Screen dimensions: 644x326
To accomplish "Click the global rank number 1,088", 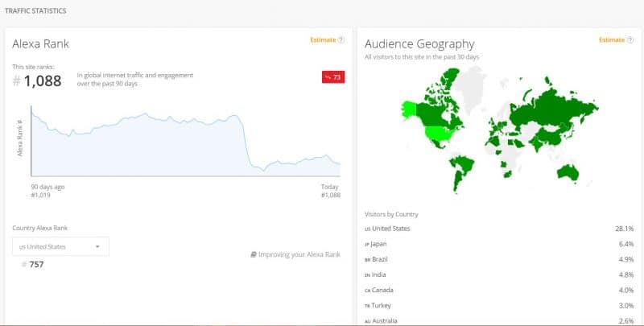I will [x=43, y=80].
